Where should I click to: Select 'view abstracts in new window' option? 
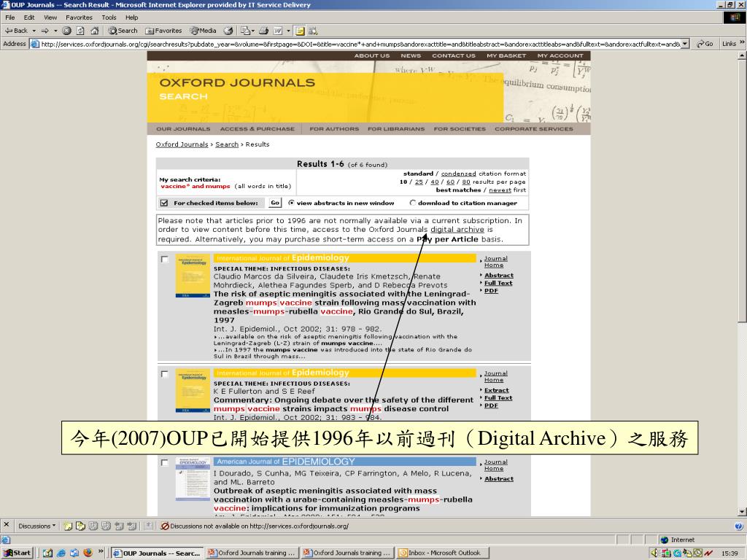[x=291, y=203]
